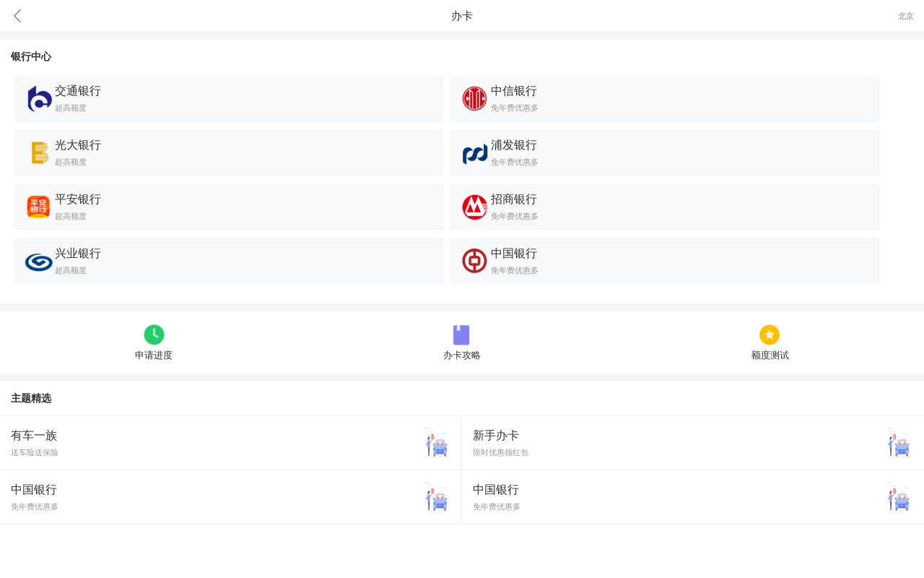Go back using the top-left arrow
924x578 pixels.
(17, 16)
